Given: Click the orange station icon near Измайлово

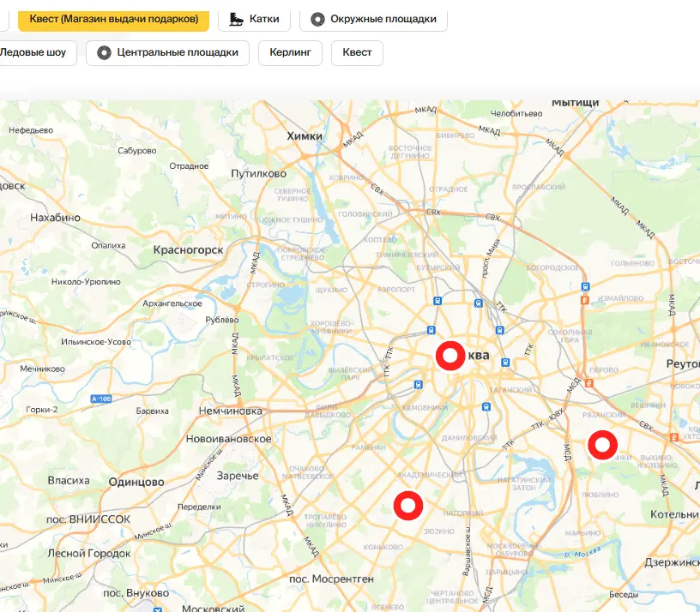Looking at the screenshot, I should pos(585,300).
